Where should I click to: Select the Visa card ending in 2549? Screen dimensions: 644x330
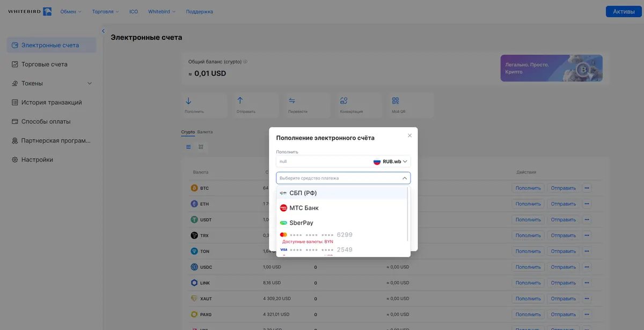point(342,251)
